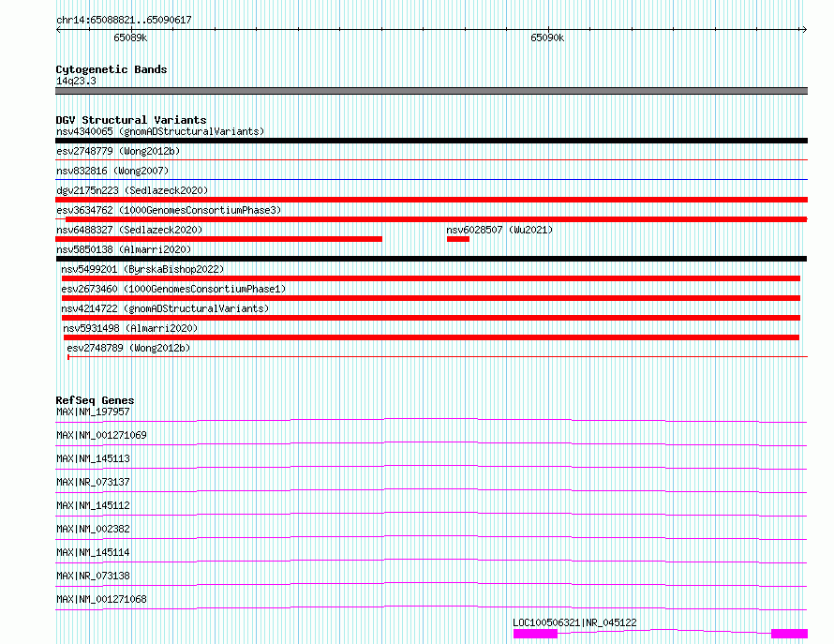Image resolution: width=834 pixels, height=644 pixels.
Task: Select nsv5499201 (ByrskaBishop2022) variant
Action: 431,278
